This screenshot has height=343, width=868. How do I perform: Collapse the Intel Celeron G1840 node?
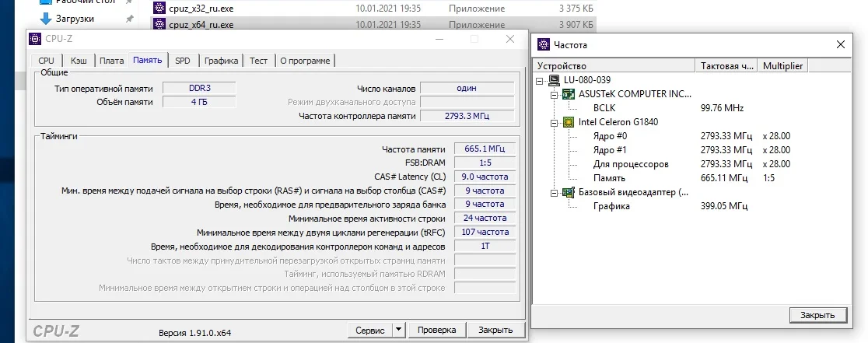tap(554, 122)
